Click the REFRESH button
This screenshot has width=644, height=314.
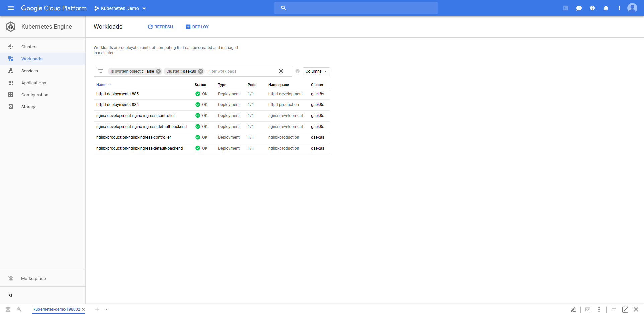160,27
